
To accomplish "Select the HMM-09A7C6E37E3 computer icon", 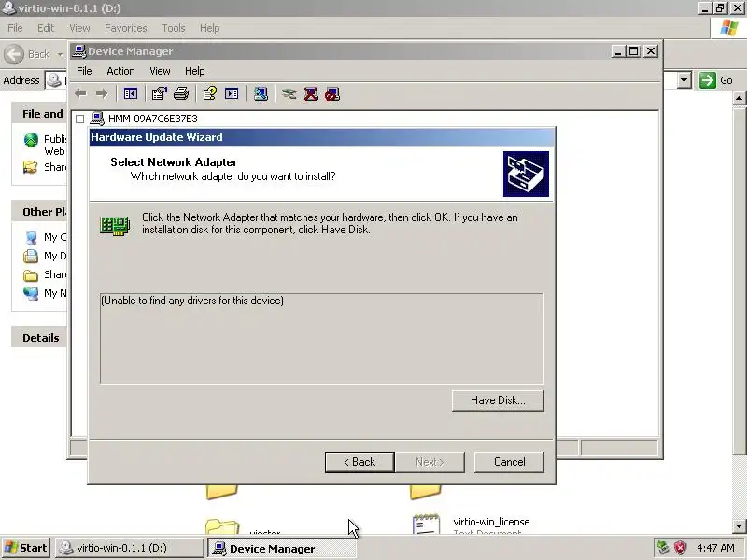I will coord(97,119).
